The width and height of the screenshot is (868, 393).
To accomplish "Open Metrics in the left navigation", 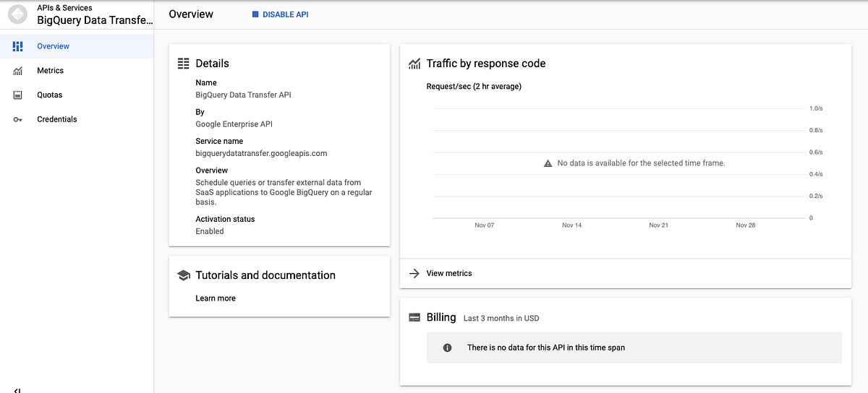I will coord(77,71).
